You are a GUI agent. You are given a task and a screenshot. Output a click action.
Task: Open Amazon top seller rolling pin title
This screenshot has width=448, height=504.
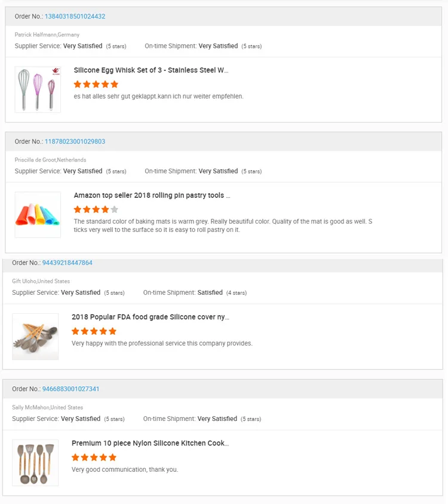[152, 196]
